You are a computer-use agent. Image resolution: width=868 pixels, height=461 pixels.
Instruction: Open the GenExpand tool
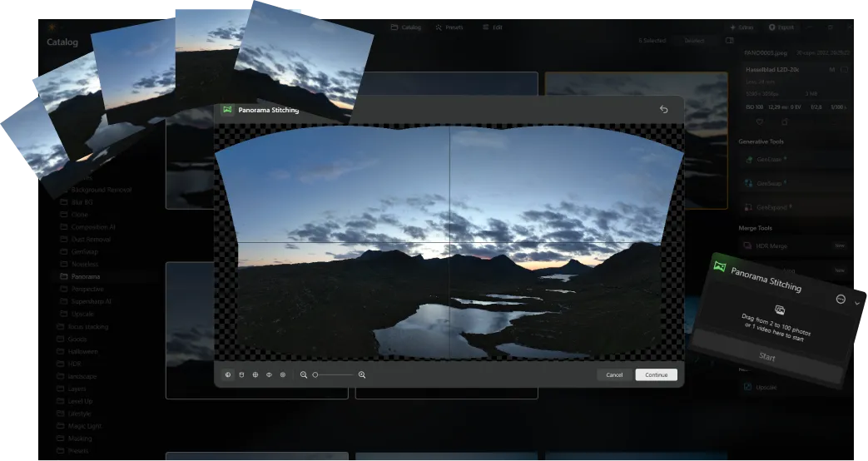coord(795,207)
